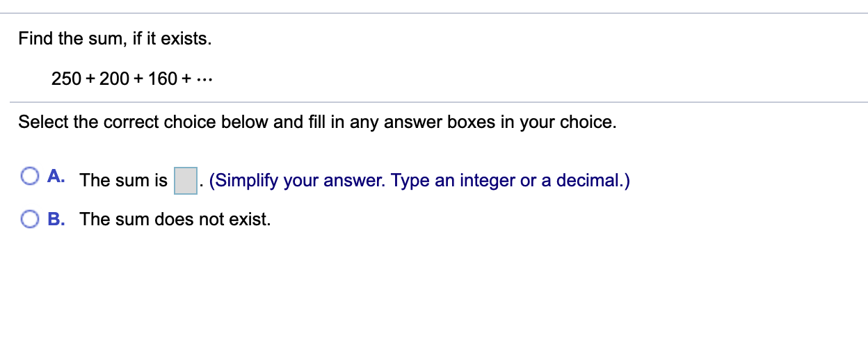Click the ellipsis ending the series
The width and height of the screenshot is (868, 356).
point(204,80)
